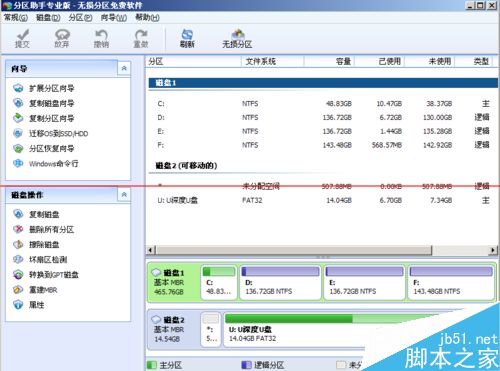Select the E: 136.72GB NTFS block
This screenshot has width=500, height=371.
(364, 282)
